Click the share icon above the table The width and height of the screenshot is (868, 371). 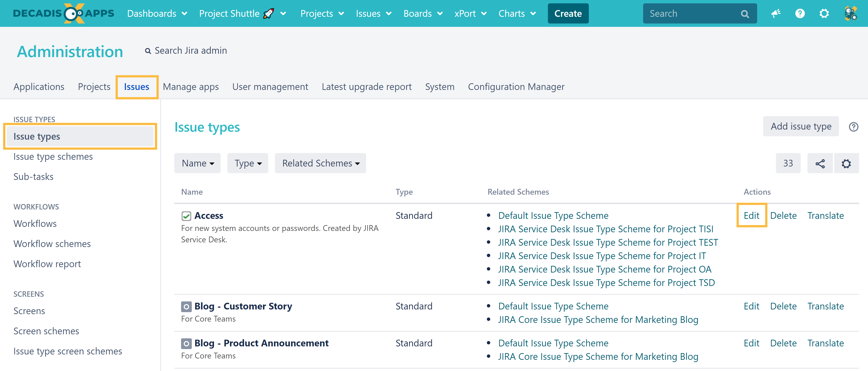pos(820,164)
